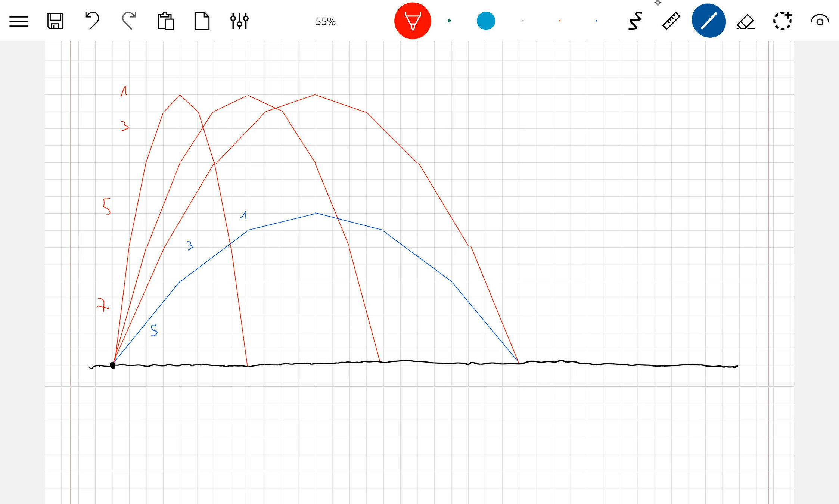Screen dimensions: 839x504
Task: Toggle the straight line tool
Action: pyautogui.click(x=708, y=21)
